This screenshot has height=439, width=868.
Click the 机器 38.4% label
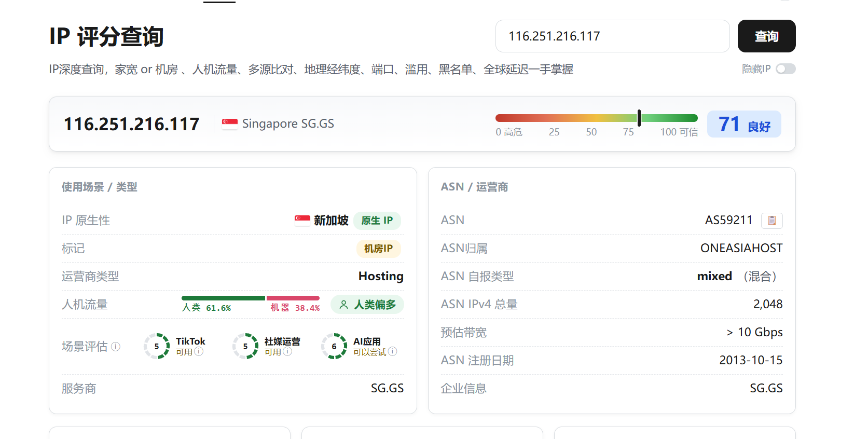(x=295, y=308)
